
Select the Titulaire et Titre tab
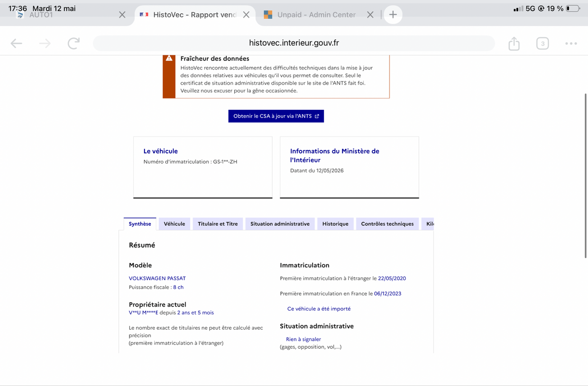[x=218, y=224]
